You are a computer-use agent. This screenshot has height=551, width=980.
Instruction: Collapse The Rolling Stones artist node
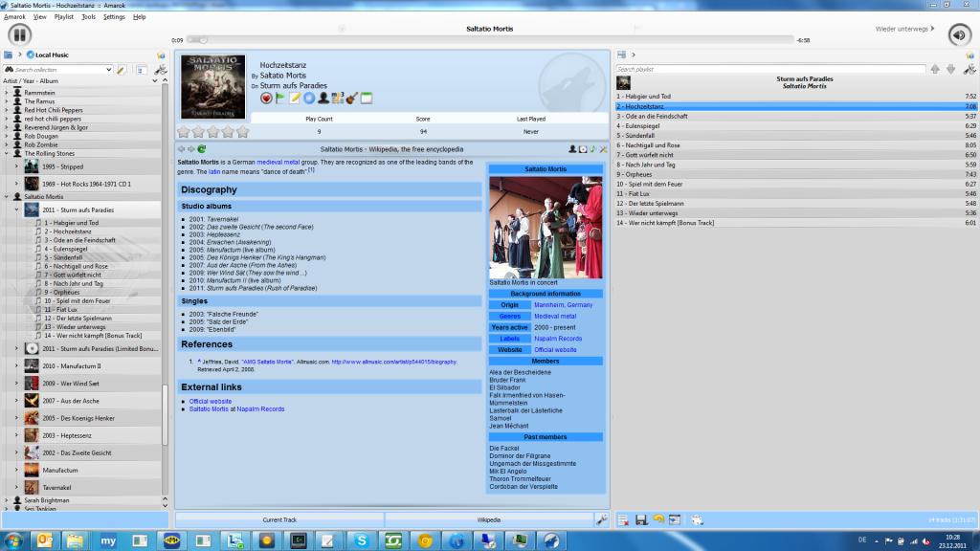[7, 154]
